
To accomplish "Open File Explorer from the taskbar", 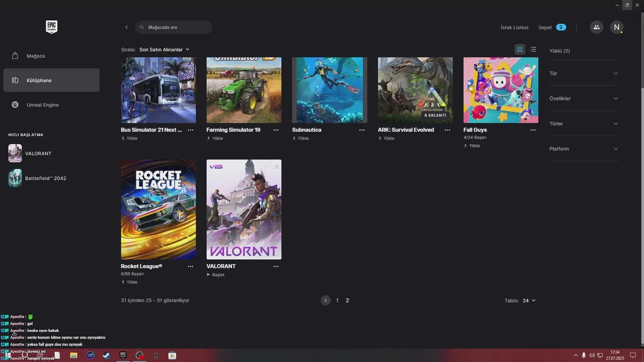I will pyautogui.click(x=73, y=355).
